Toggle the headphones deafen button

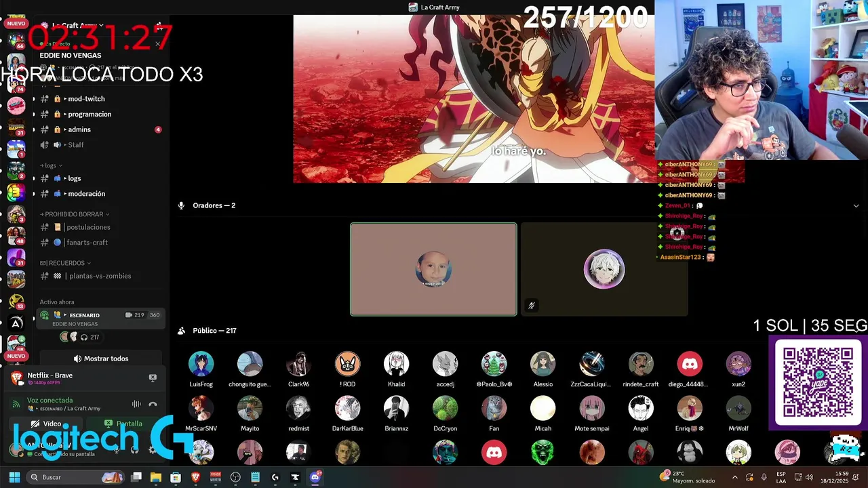pos(134,449)
